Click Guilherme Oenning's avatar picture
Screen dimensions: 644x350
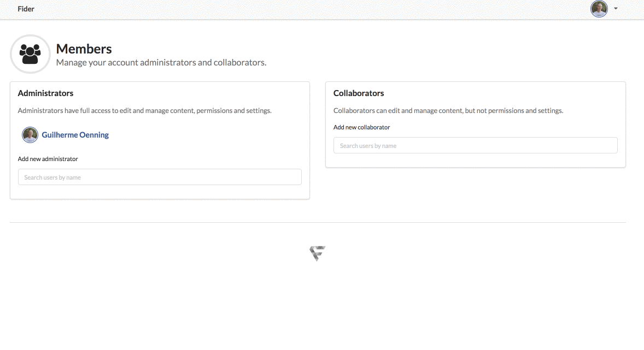(x=30, y=135)
